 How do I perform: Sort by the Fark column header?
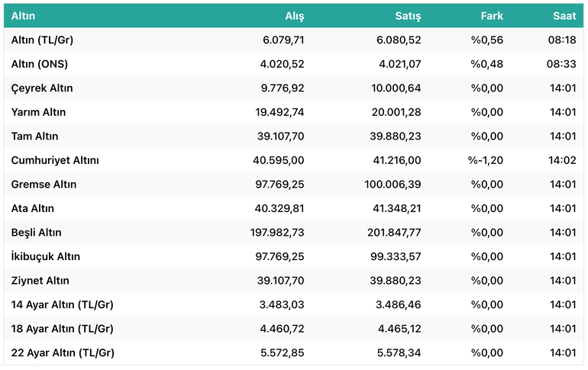[x=492, y=16]
